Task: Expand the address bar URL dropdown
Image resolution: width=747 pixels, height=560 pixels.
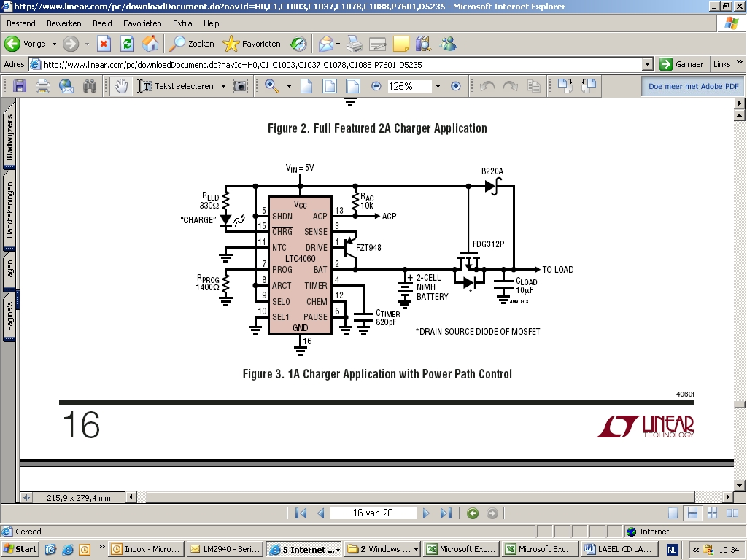Action: [x=647, y=64]
